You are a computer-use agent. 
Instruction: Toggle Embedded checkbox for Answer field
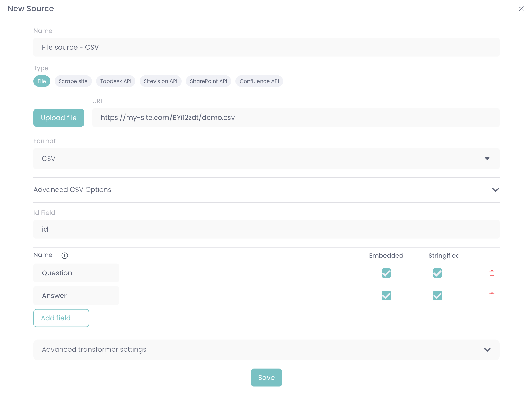tap(386, 296)
